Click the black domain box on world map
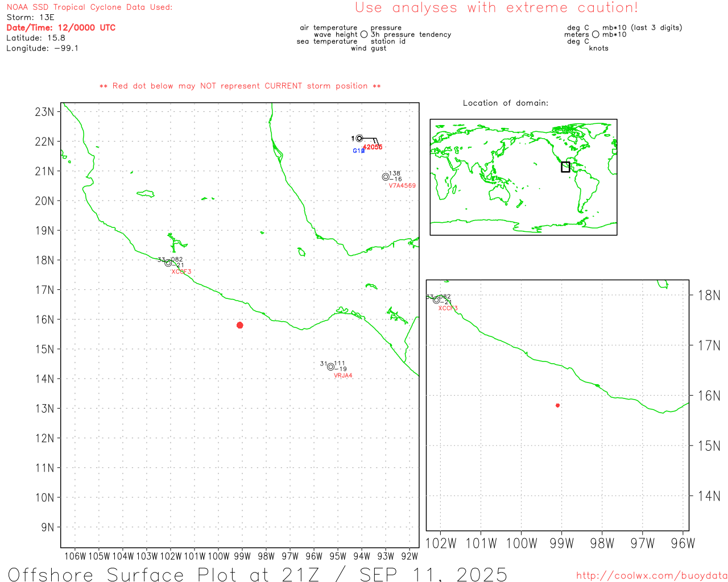 [x=565, y=167]
